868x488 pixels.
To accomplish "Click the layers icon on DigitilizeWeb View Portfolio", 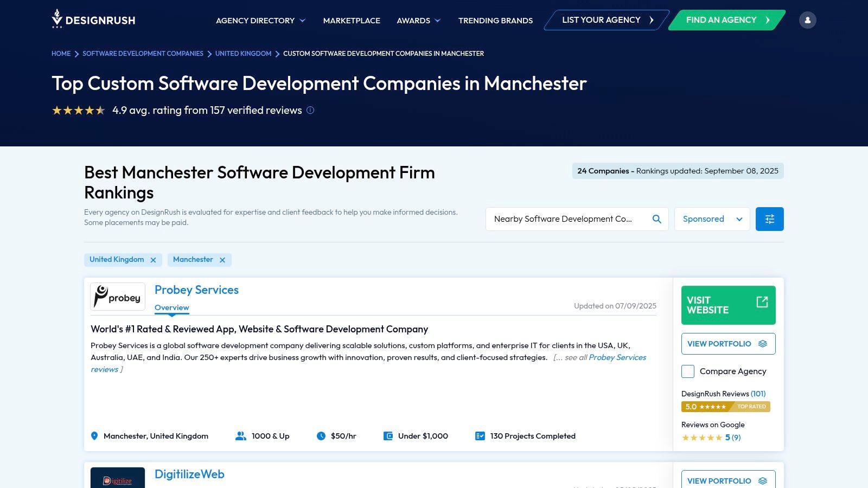I will pyautogui.click(x=763, y=481).
